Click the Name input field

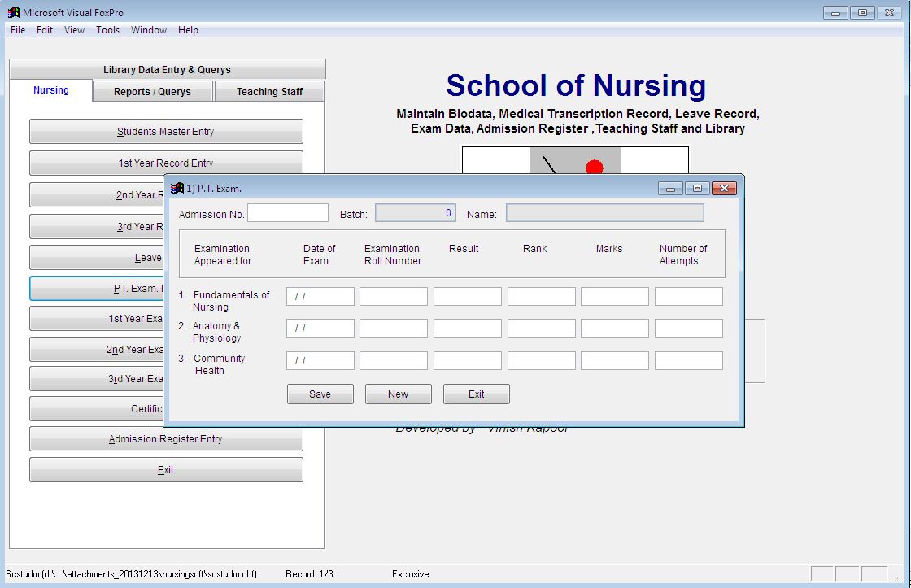604,213
